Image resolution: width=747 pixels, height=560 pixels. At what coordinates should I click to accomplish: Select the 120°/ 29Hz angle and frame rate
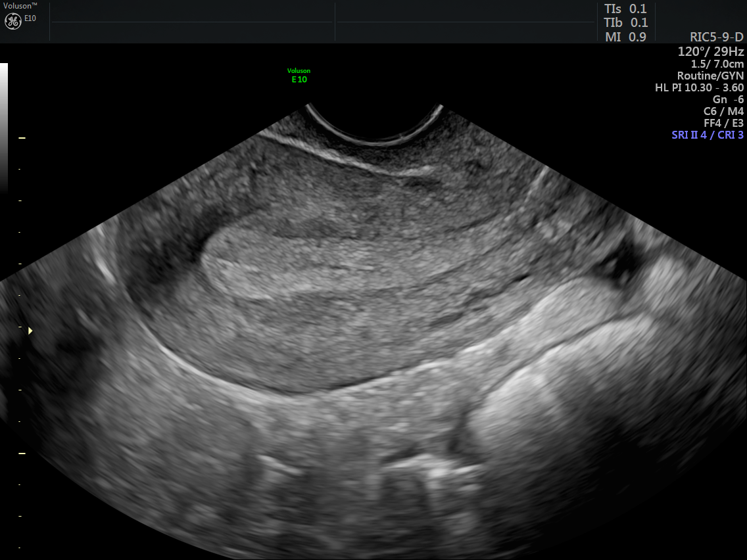[711, 51]
